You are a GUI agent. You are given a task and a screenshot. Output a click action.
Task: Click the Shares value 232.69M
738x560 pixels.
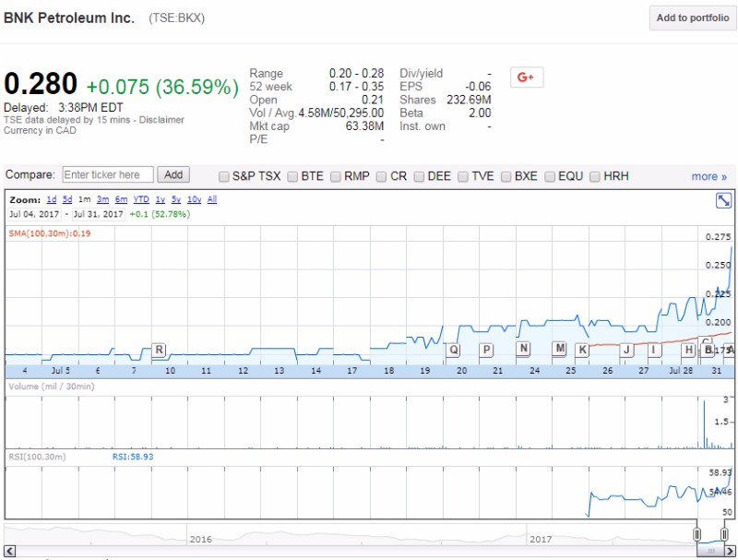coord(469,100)
